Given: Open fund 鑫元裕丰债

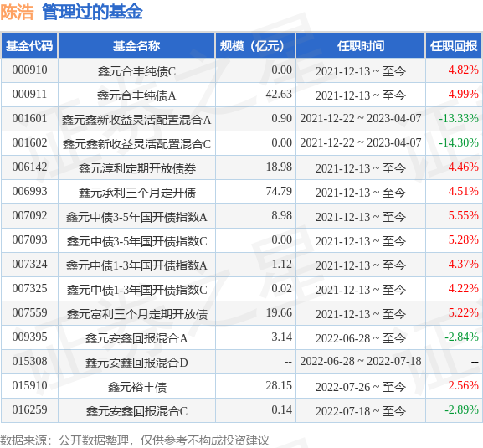Looking at the screenshot, I should click(x=137, y=387).
